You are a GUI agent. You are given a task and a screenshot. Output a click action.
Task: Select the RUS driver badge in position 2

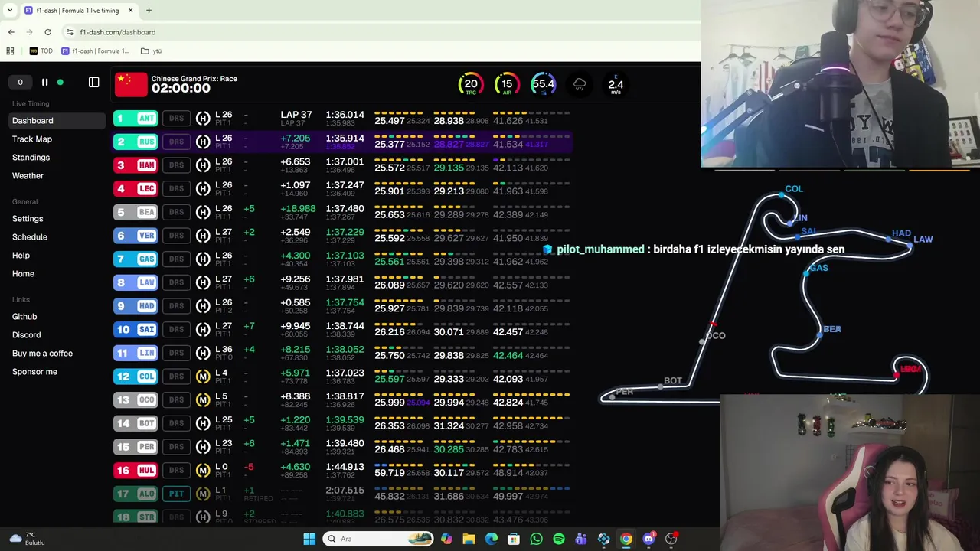tap(136, 142)
